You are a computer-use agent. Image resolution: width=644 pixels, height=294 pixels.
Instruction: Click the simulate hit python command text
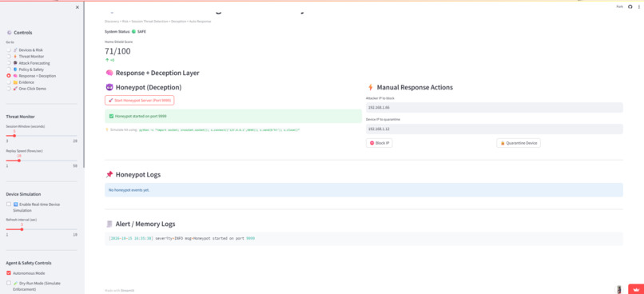pyautogui.click(x=220, y=129)
